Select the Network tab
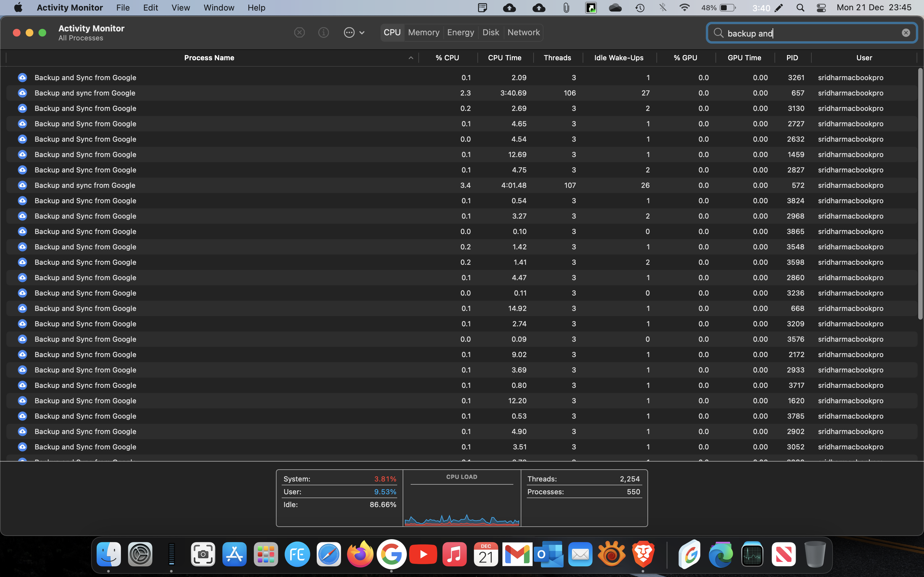The image size is (924, 577). [524, 32]
